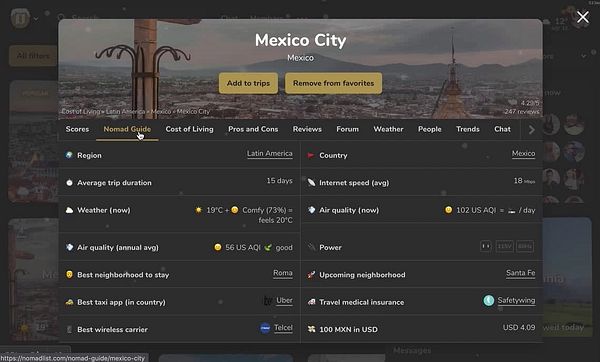Click the red flag icon beside Country
The image size is (600, 362).
pos(311,155)
